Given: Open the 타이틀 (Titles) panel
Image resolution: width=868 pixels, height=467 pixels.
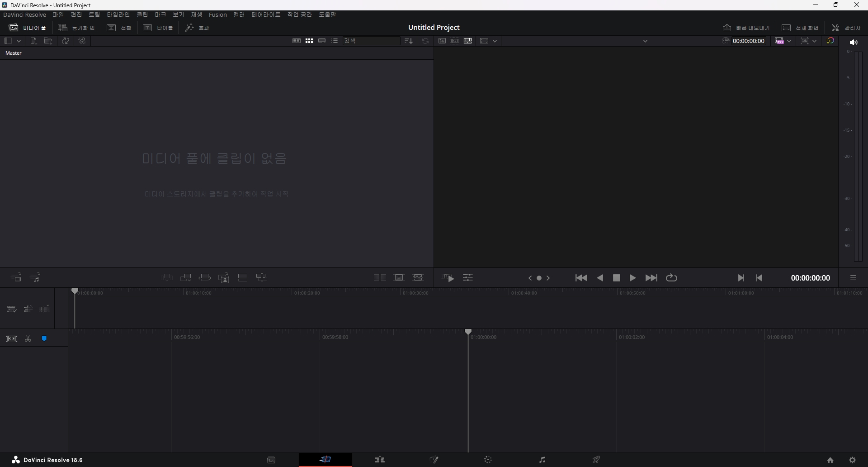Looking at the screenshot, I should coord(158,28).
